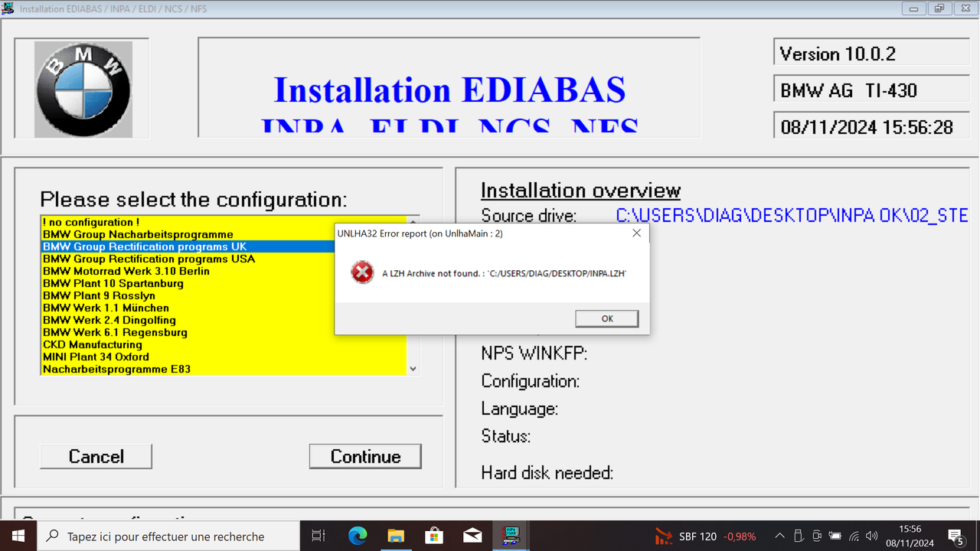The height and width of the screenshot is (551, 980).
Task: Open Task View from taskbar
Action: pyautogui.click(x=318, y=536)
